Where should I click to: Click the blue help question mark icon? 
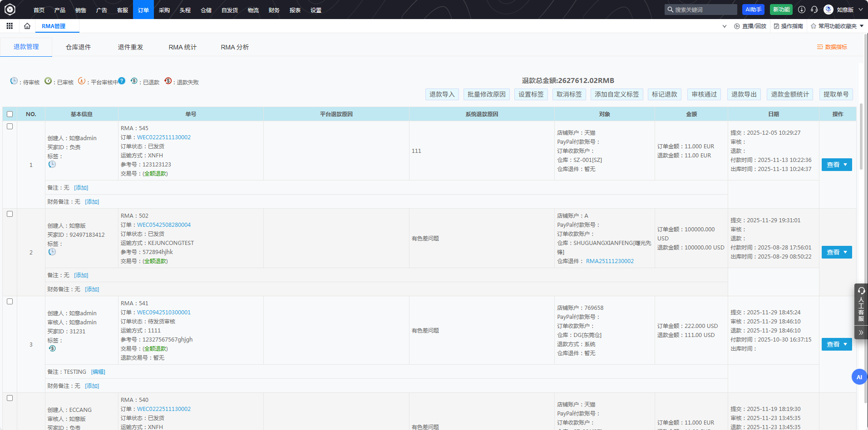[x=122, y=81]
